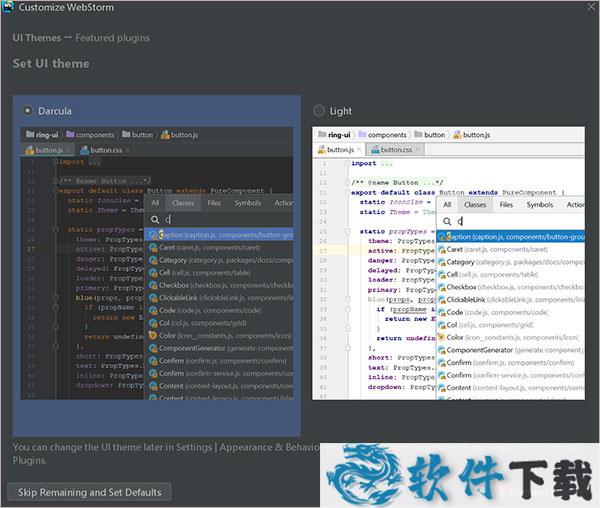Click the Checkbox class icon in Darcula preview

[153, 285]
